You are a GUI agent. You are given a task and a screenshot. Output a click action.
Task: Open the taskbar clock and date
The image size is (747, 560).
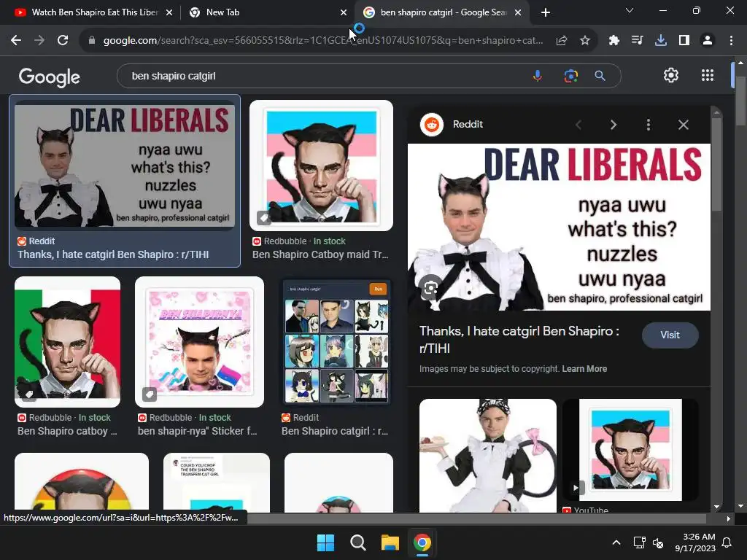[694, 542]
